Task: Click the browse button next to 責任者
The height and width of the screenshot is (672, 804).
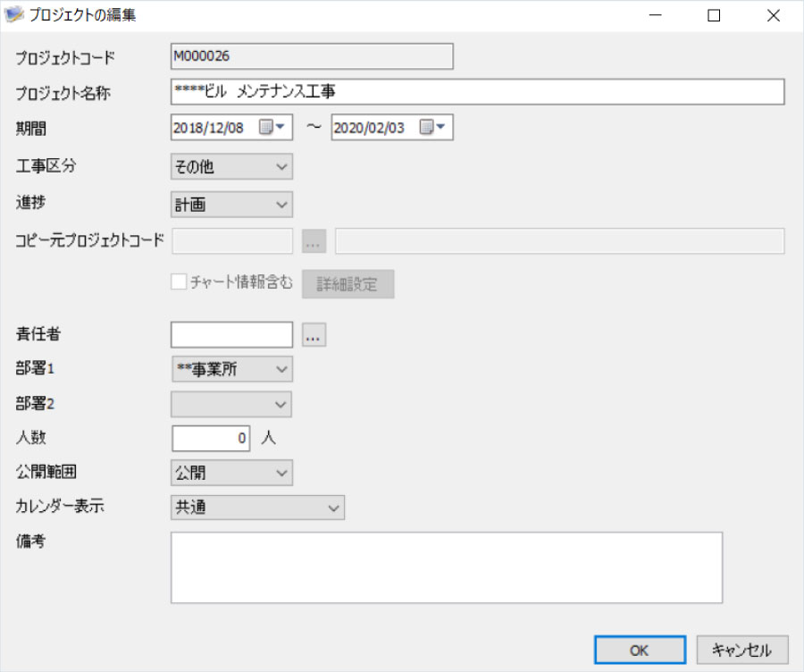Action: [x=314, y=335]
